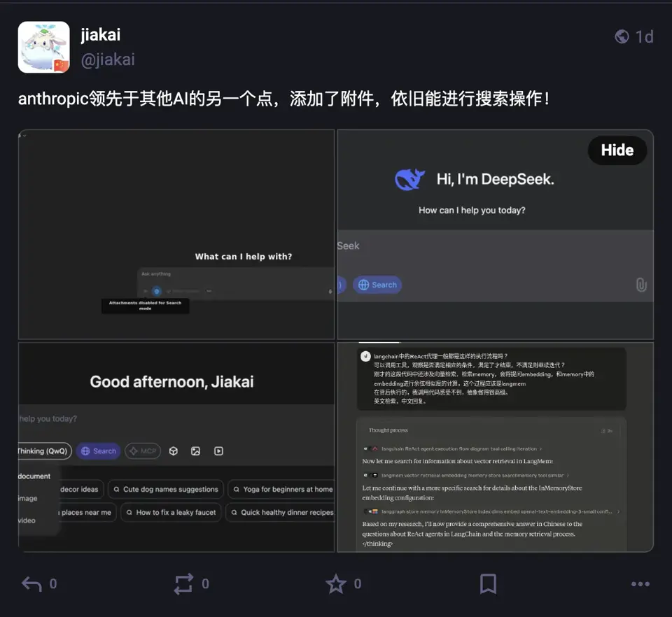
Task: Click the cube icon next to MCP
Action: [x=173, y=451]
